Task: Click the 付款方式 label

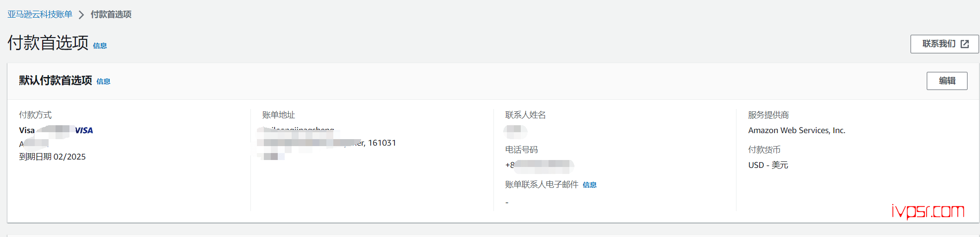Action: click(35, 115)
